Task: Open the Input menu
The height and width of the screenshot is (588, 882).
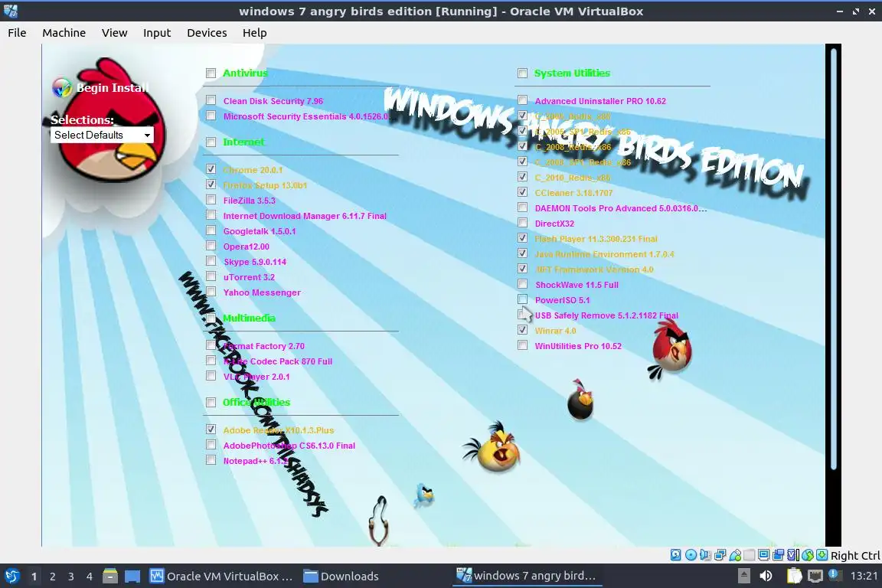Action: [x=157, y=33]
